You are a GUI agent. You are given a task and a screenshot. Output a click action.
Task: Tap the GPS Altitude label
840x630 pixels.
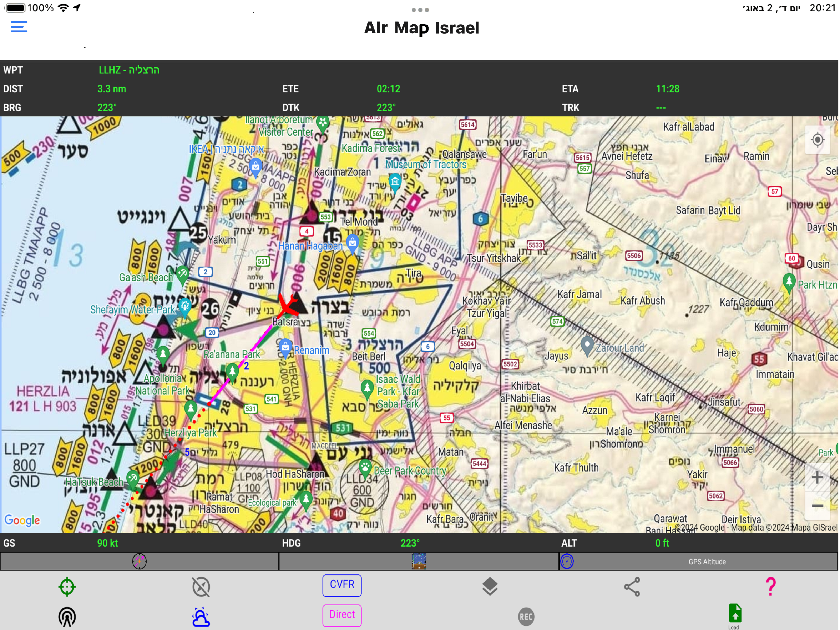[707, 562]
